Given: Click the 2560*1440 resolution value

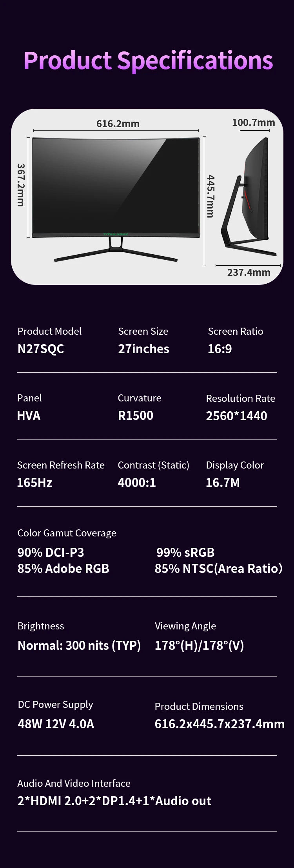Looking at the screenshot, I should pyautogui.click(x=236, y=416).
